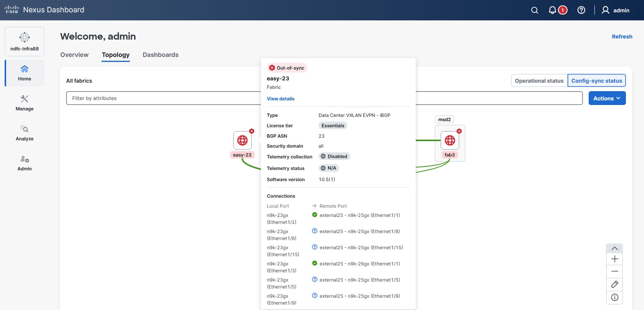644x310 pixels.
Task: Click the msd2 group label
Action: 445,120
